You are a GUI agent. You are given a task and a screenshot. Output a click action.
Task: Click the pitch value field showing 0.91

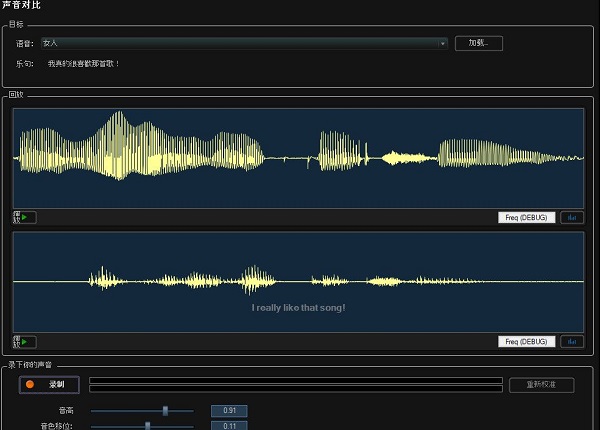click(228, 410)
